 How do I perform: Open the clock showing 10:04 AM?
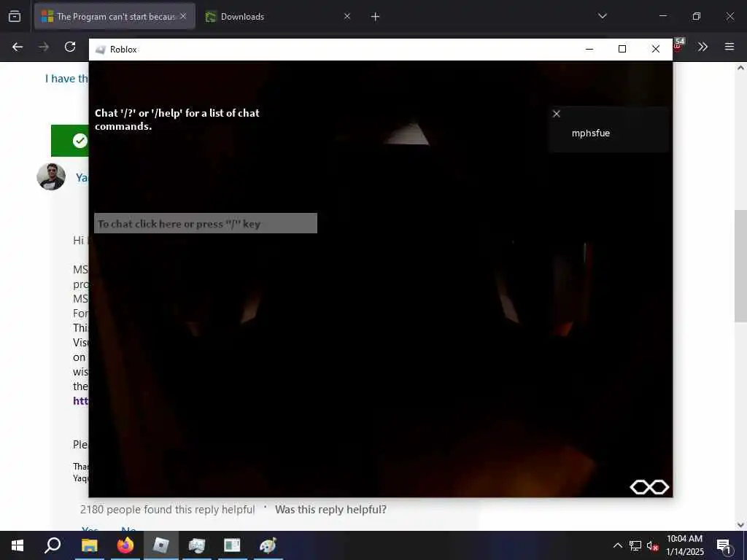tap(684, 545)
